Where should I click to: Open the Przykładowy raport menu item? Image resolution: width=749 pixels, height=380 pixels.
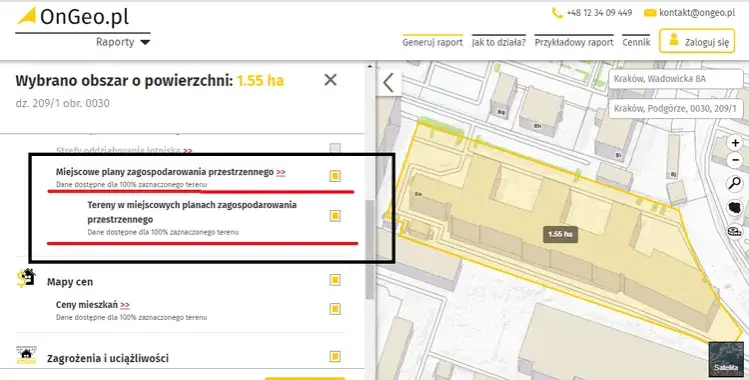[x=574, y=42]
